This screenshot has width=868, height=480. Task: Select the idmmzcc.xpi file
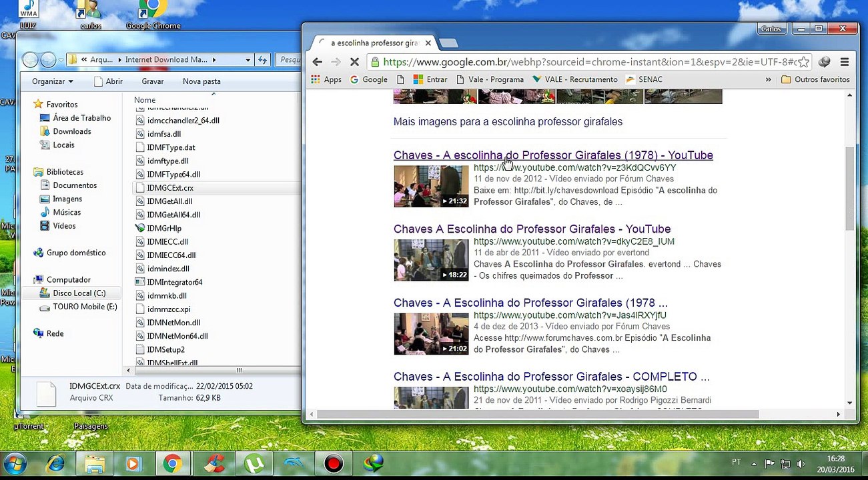click(x=163, y=309)
